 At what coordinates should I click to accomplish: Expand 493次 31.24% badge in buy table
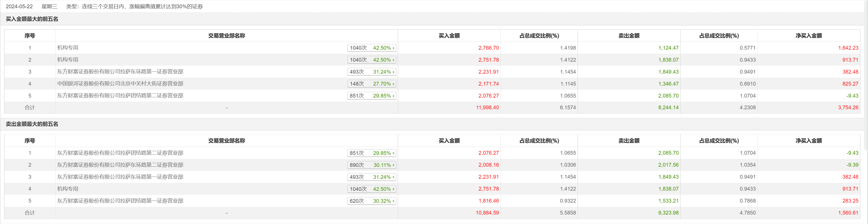(x=371, y=72)
